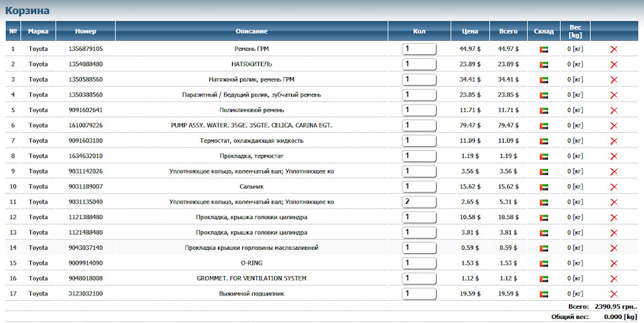Remove part 1121488480 using red X

[614, 233]
